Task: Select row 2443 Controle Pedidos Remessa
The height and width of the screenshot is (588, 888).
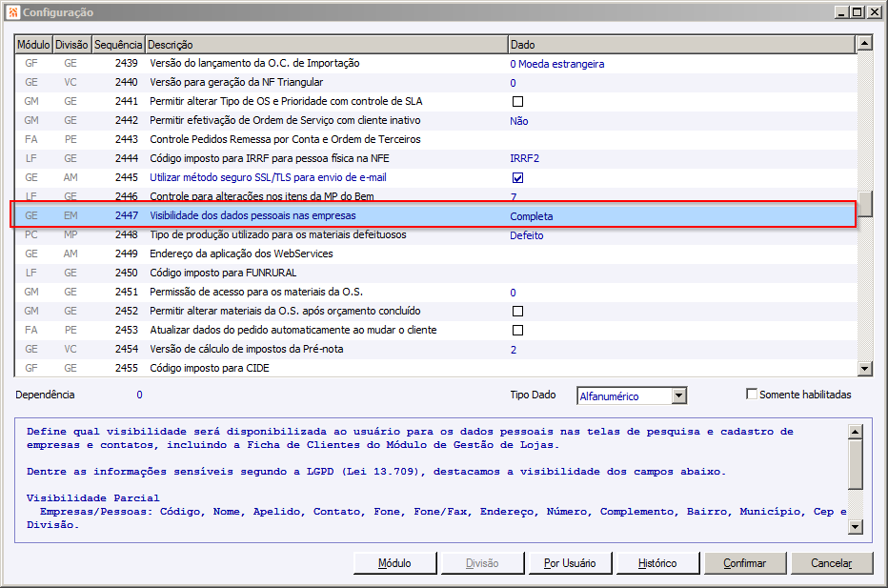Action: [434, 140]
